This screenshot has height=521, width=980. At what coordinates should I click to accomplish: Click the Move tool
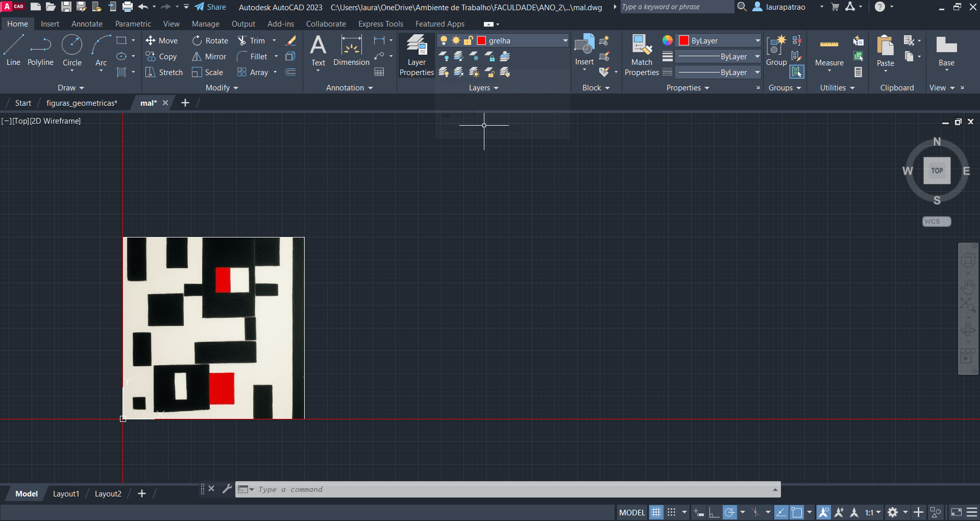(161, 41)
